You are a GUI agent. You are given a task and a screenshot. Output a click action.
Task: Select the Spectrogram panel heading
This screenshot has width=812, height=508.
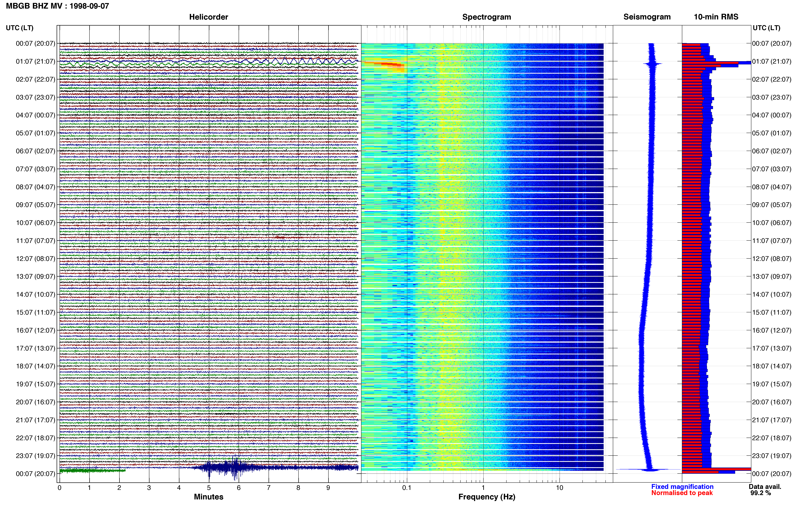pos(487,17)
